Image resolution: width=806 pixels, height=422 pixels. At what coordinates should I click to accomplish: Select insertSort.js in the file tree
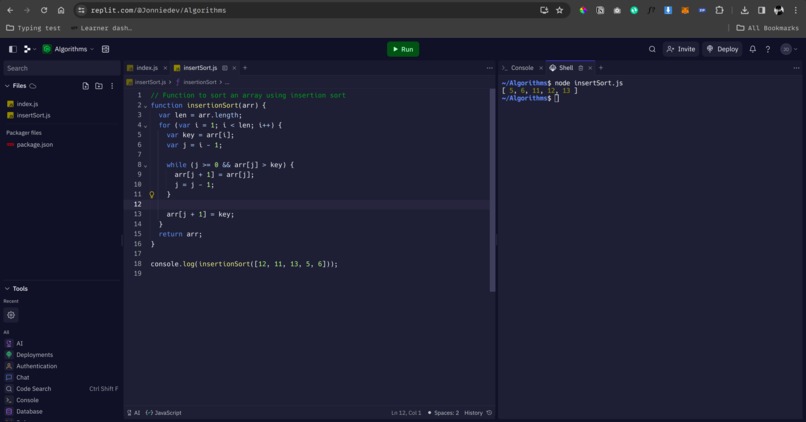pyautogui.click(x=33, y=116)
